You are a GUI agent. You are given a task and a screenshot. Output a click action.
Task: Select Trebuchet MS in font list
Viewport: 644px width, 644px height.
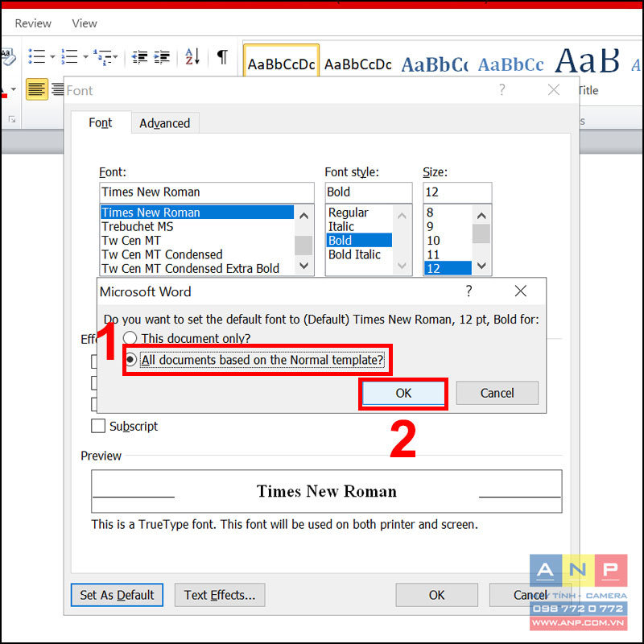tap(197, 226)
